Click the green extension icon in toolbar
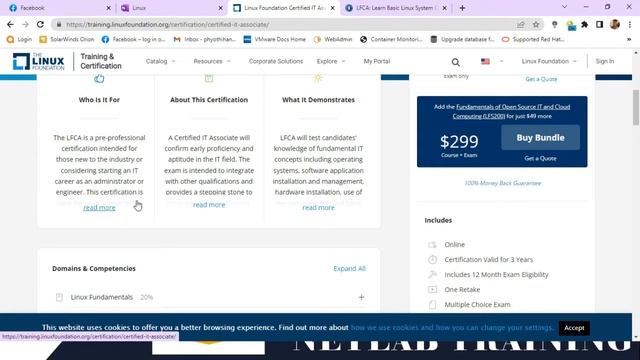The height and width of the screenshot is (360, 640). pos(571,25)
